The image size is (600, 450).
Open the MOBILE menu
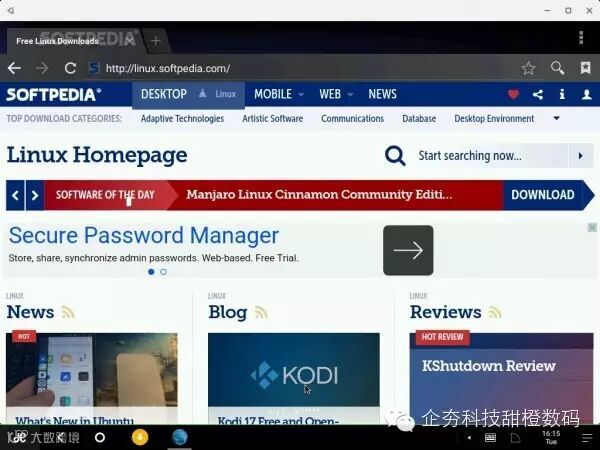(273, 94)
